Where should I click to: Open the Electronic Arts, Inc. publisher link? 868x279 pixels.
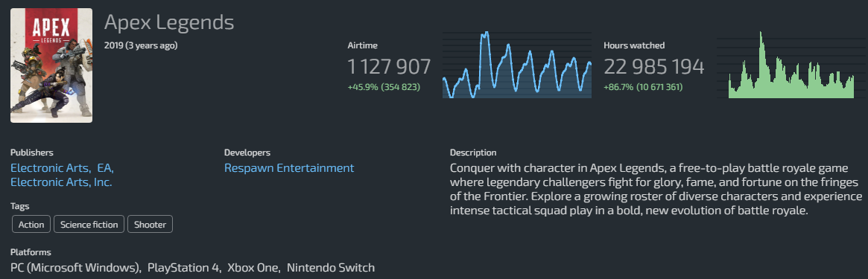tap(61, 182)
